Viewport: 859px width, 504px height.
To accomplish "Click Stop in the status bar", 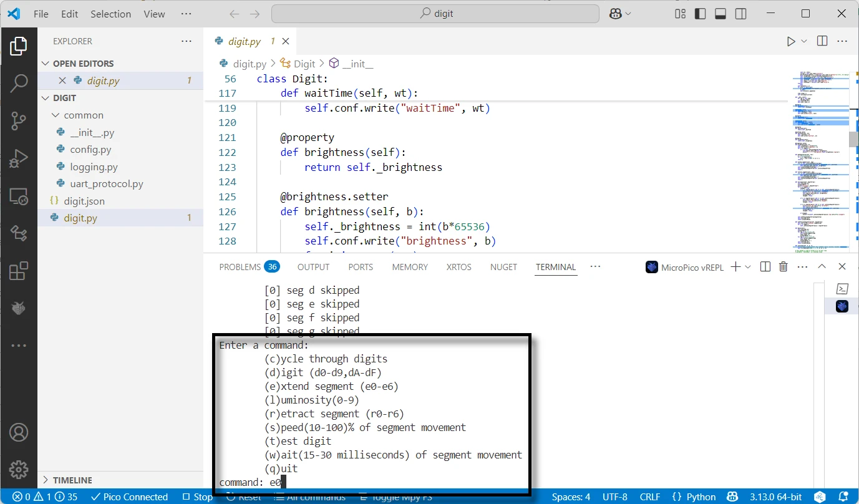I will (197, 497).
